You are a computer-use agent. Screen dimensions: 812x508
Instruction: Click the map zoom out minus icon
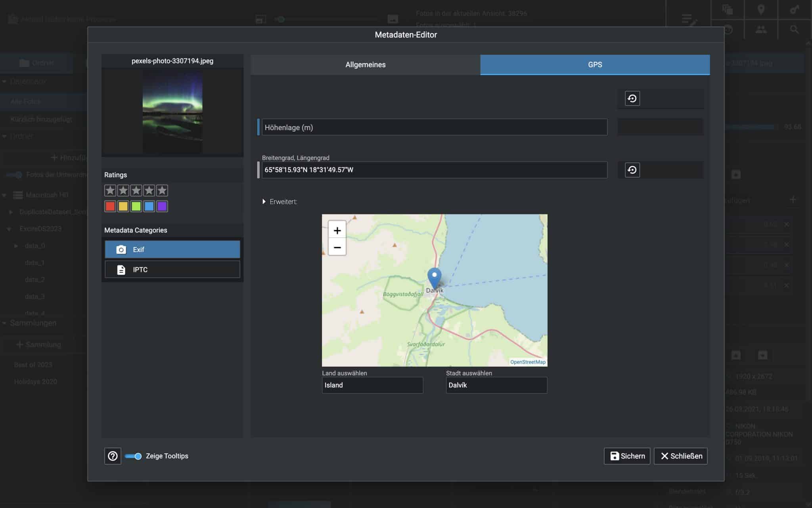pos(337,248)
